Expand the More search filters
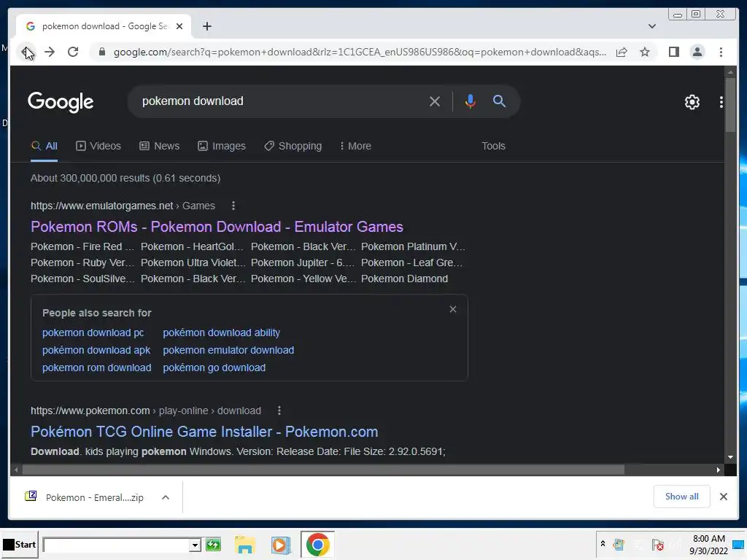Viewport: 747px width, 560px height. click(355, 146)
